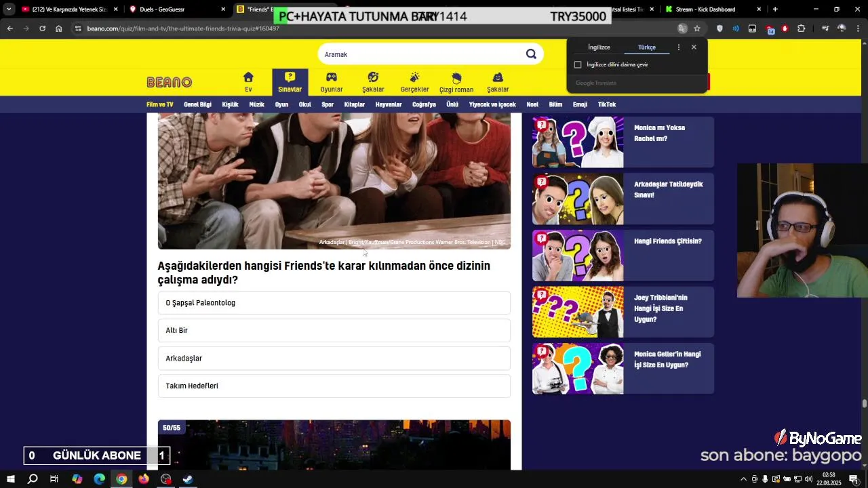
Task: Click the Ev home icon in Beano nav
Action: (x=248, y=82)
